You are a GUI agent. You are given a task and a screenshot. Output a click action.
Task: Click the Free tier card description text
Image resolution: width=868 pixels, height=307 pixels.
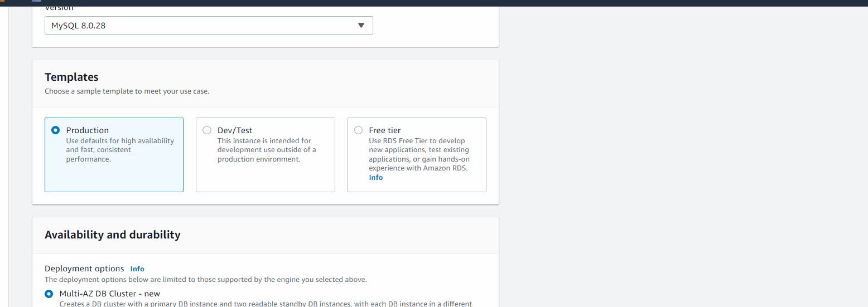(x=419, y=154)
